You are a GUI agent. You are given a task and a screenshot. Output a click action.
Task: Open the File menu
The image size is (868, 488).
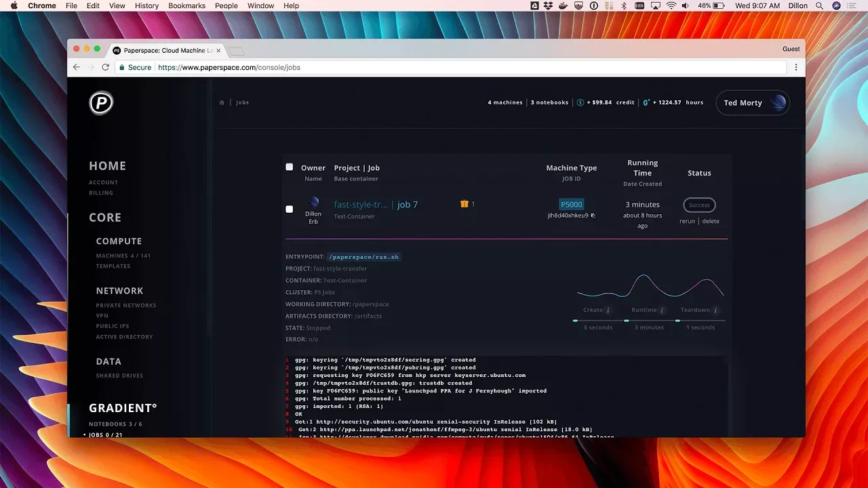[x=71, y=5]
